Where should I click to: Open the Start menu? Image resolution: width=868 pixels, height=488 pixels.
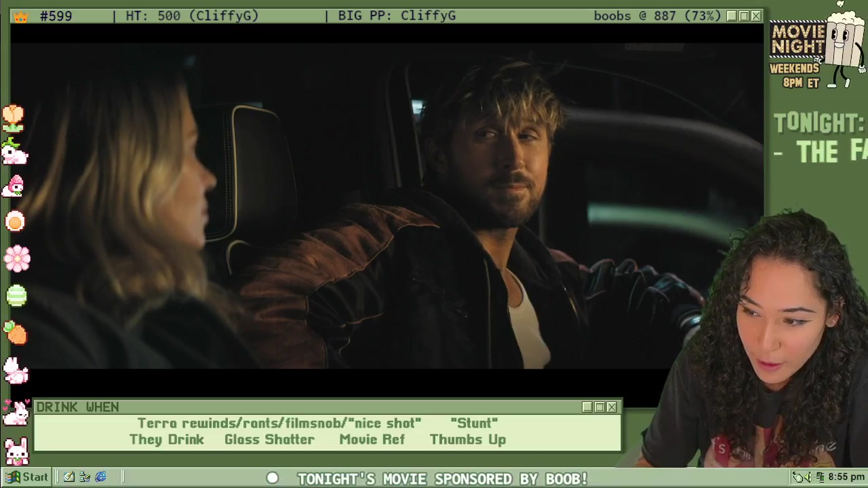click(x=26, y=477)
